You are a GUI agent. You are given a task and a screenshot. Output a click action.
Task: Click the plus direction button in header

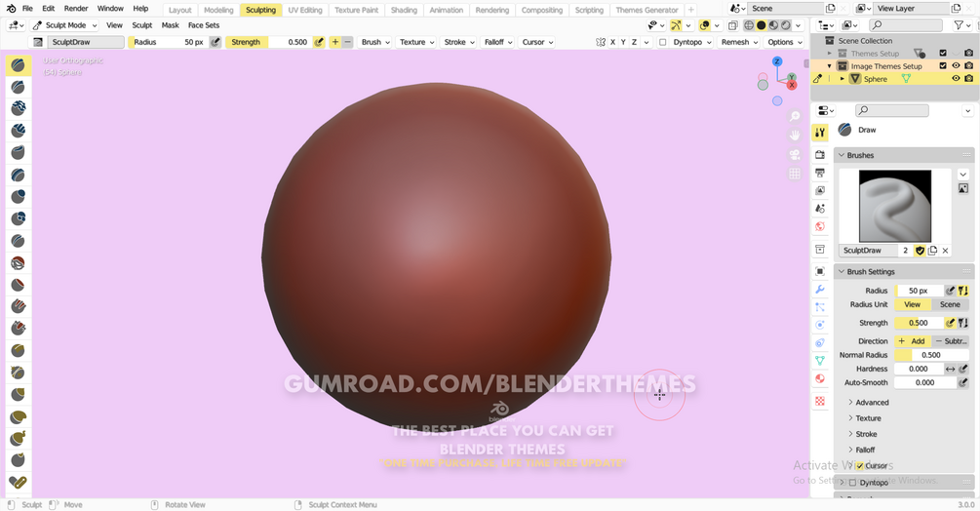click(335, 42)
